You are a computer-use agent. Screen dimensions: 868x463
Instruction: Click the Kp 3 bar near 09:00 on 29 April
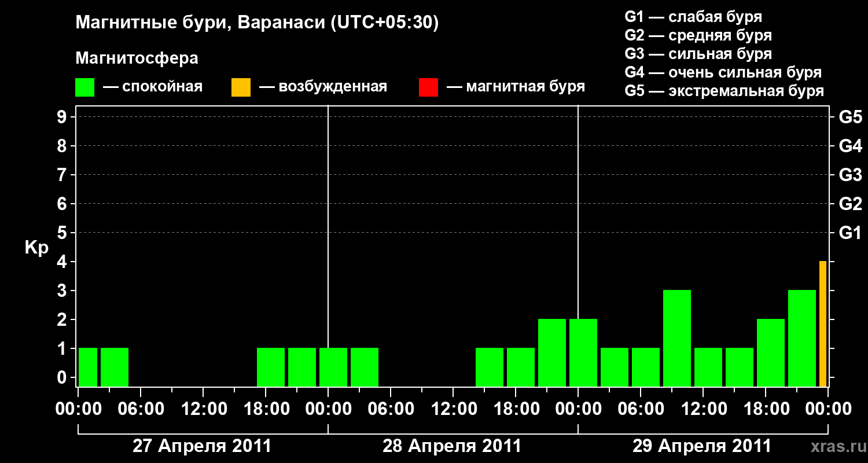tap(677, 339)
